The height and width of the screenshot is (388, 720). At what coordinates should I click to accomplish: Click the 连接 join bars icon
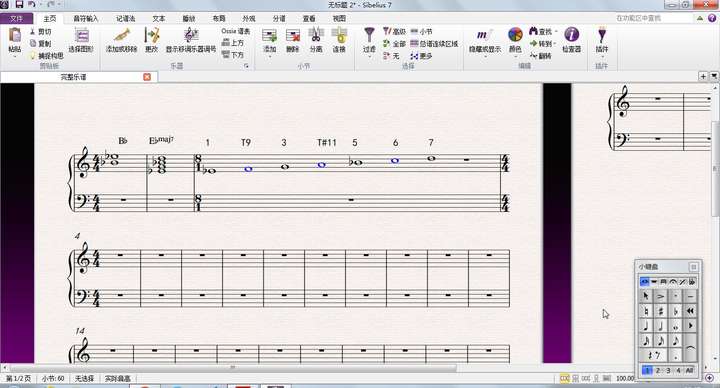click(x=339, y=36)
